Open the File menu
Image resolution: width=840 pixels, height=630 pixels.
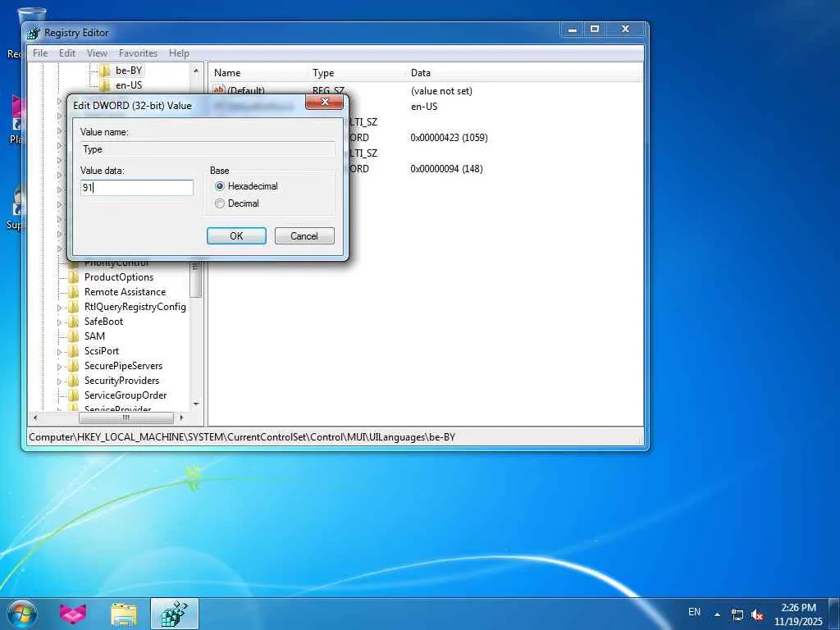[x=40, y=53]
